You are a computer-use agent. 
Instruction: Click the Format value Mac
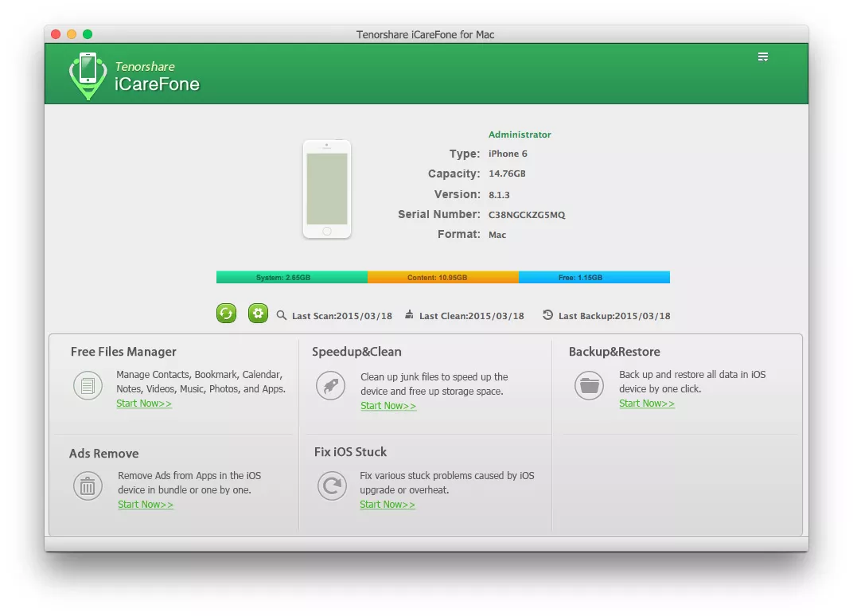(x=497, y=235)
